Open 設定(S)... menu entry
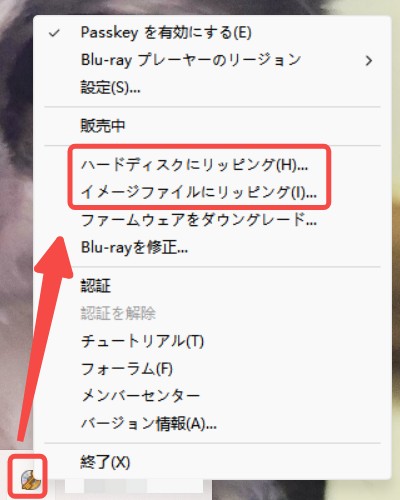400x500 pixels. coord(111,88)
